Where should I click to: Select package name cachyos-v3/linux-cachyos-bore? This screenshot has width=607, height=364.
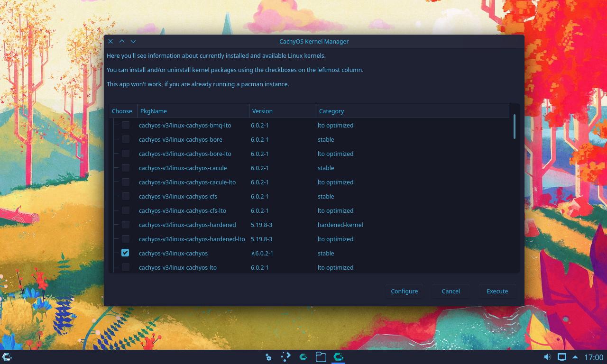coord(181,139)
